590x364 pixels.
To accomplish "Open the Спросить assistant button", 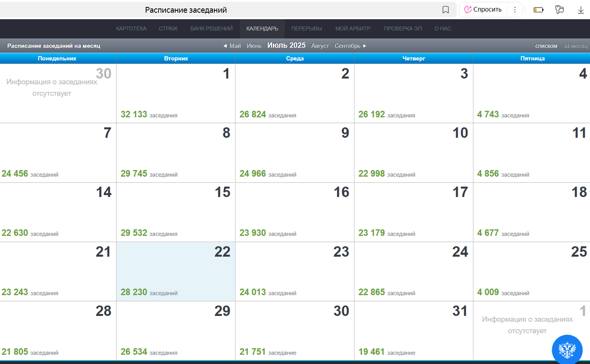I will pyautogui.click(x=483, y=9).
